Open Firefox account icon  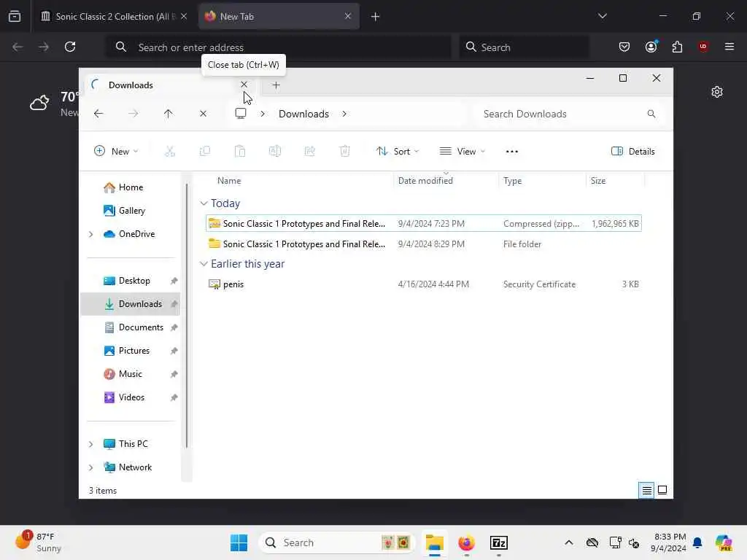click(651, 47)
